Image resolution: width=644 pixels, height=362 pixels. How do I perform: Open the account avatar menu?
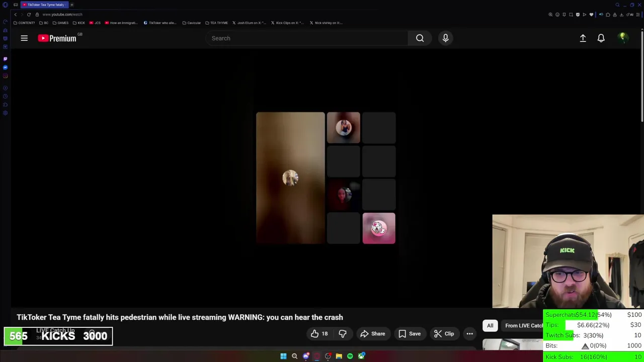tap(623, 38)
